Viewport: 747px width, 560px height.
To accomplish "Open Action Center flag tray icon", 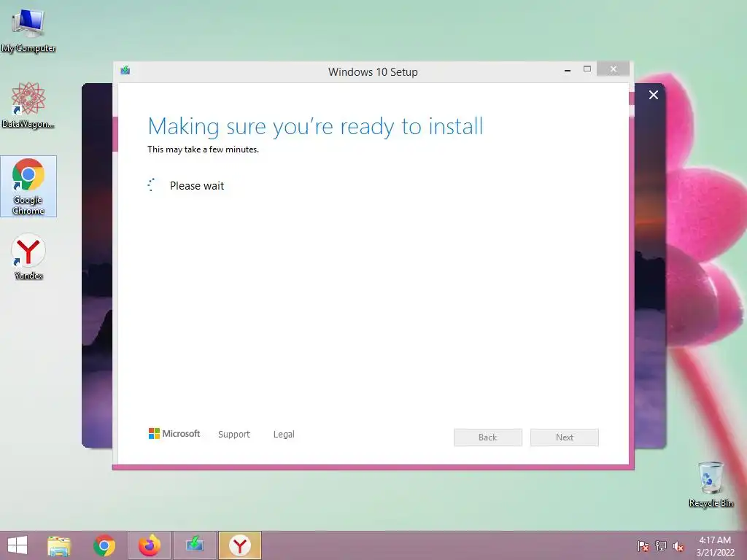I will [x=643, y=546].
